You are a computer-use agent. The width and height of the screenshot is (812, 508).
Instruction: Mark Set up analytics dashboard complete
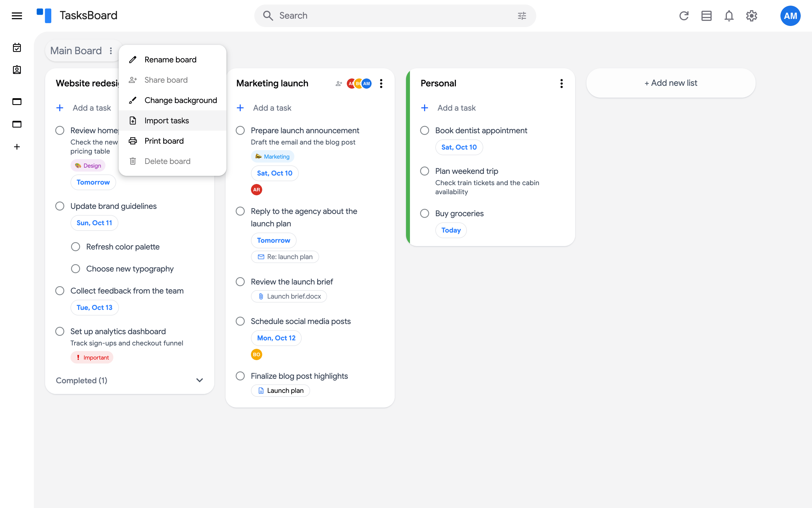click(60, 331)
